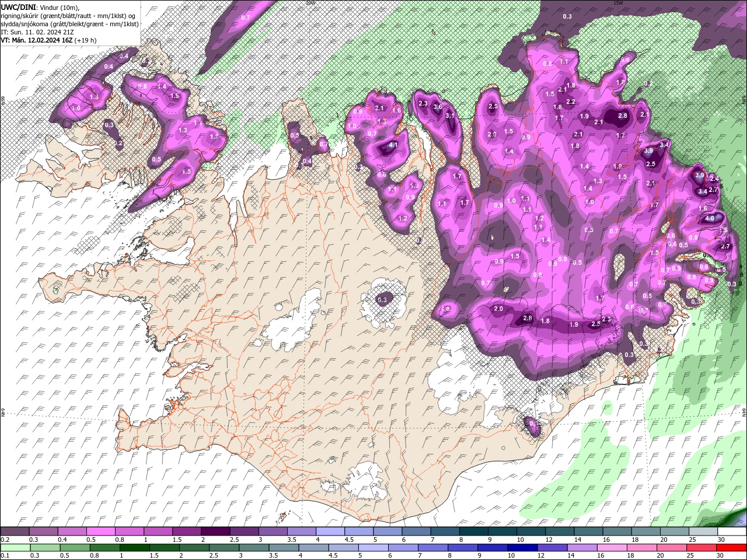Click the deep blue swatch in rain scale

pyautogui.click(x=522, y=548)
